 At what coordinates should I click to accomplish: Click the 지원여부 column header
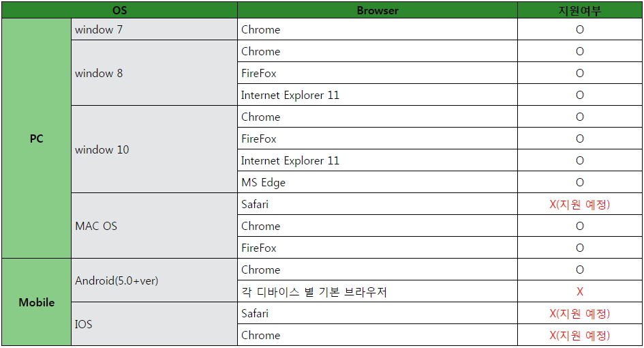pos(579,10)
